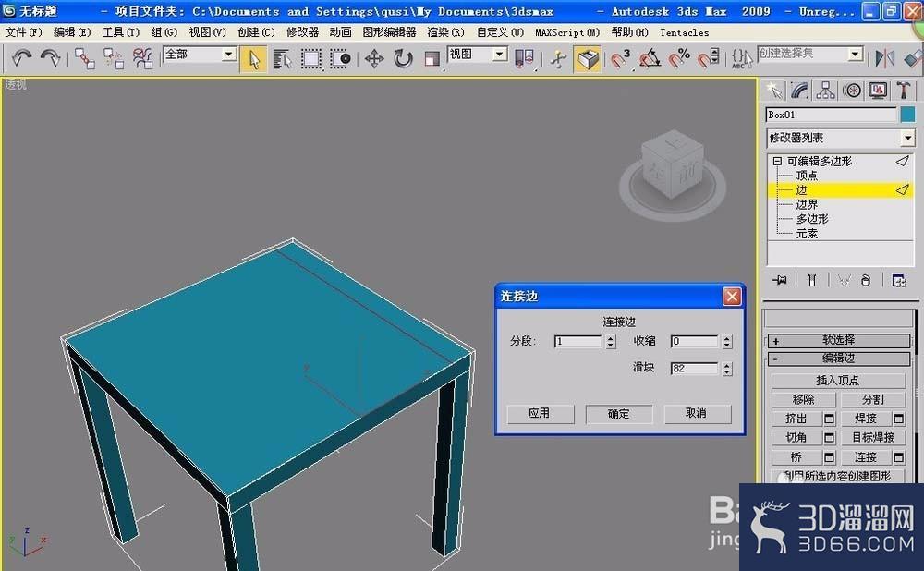Toggle Percent Snap icon
Viewport: 924px width, 571px height.
pyautogui.click(x=679, y=59)
